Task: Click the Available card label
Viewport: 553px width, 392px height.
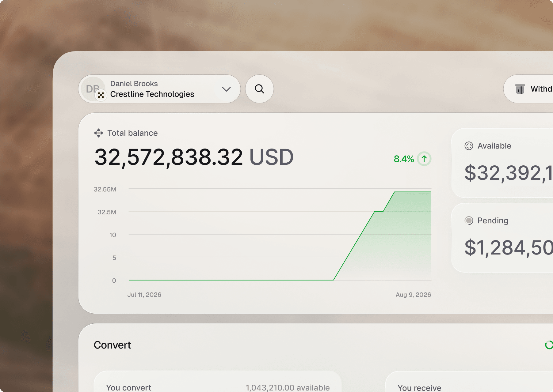Action: (494, 146)
